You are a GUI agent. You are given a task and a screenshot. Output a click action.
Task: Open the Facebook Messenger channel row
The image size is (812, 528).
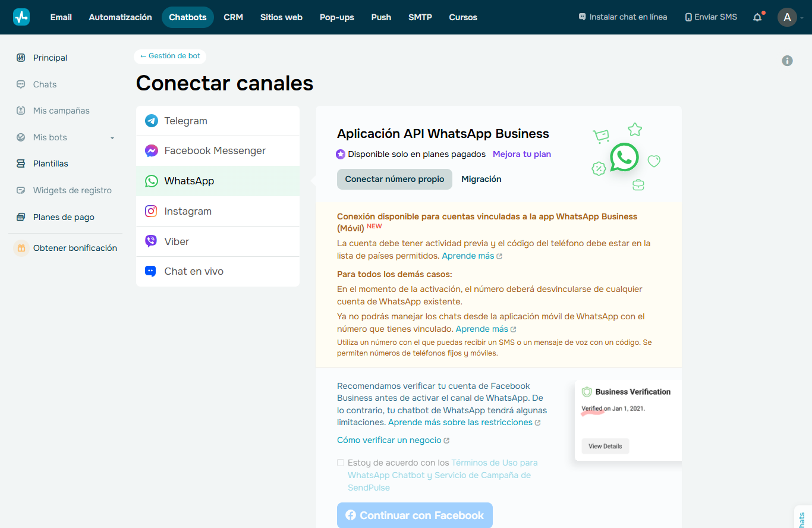(x=218, y=151)
